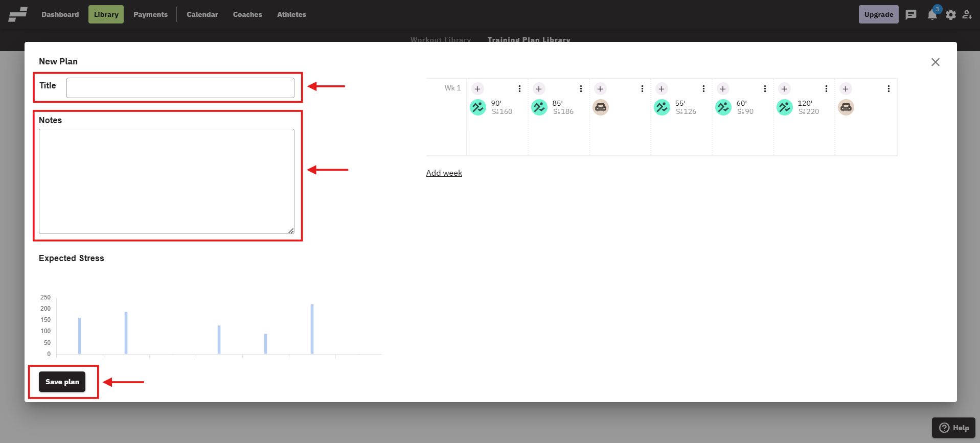
Task: Switch to Training Plan Library subtab
Action: tap(529, 40)
